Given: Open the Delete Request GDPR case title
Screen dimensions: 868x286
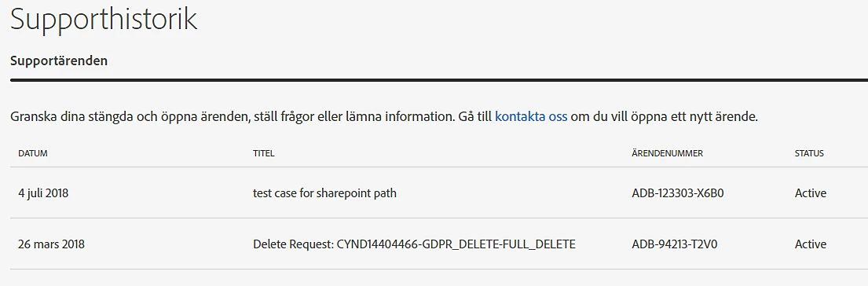Looking at the screenshot, I should point(414,244).
